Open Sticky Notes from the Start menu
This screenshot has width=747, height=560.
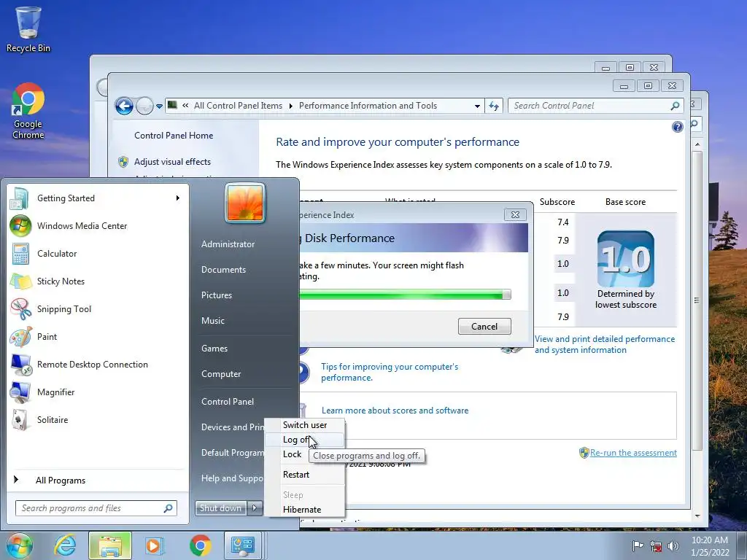click(x=61, y=281)
